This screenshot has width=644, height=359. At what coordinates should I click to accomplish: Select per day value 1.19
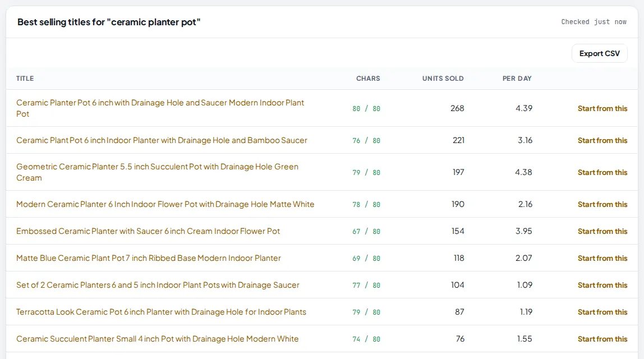click(x=526, y=312)
